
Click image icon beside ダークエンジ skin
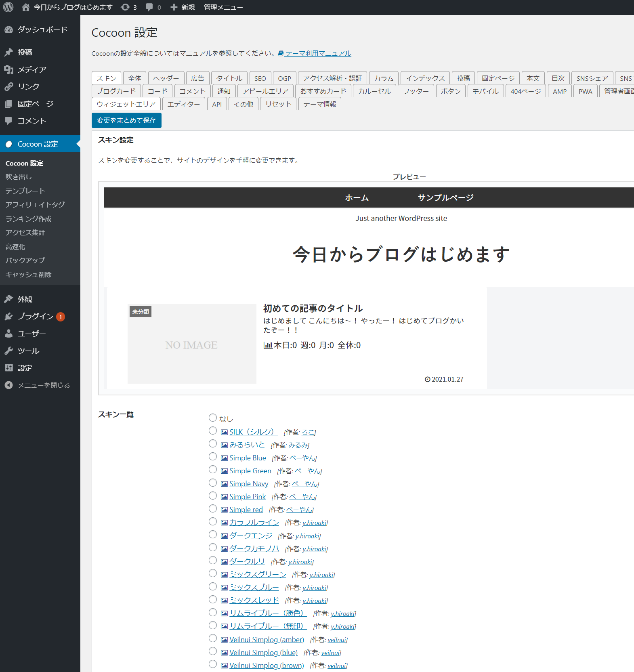[x=225, y=536]
